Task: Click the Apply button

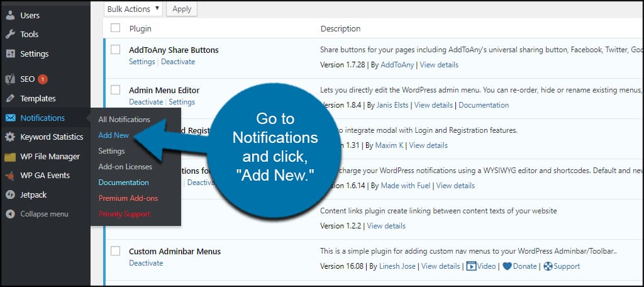Action: click(182, 9)
